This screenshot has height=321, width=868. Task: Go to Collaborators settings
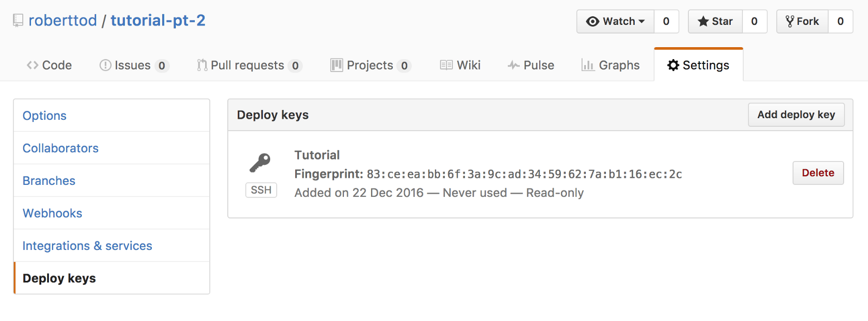(61, 148)
